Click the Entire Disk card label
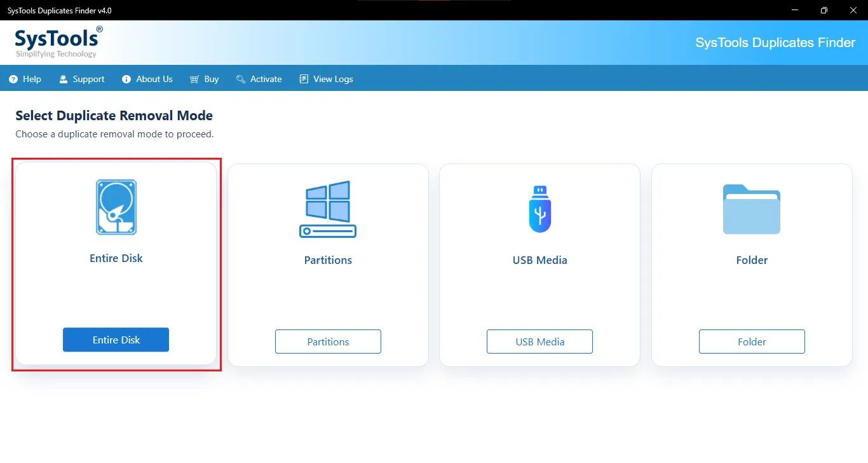The height and width of the screenshot is (463, 868). [116, 258]
